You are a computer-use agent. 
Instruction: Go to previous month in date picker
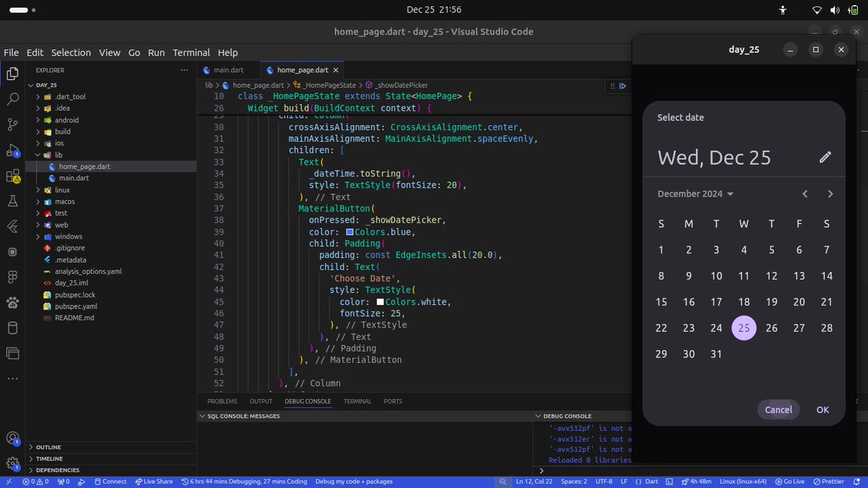click(805, 194)
